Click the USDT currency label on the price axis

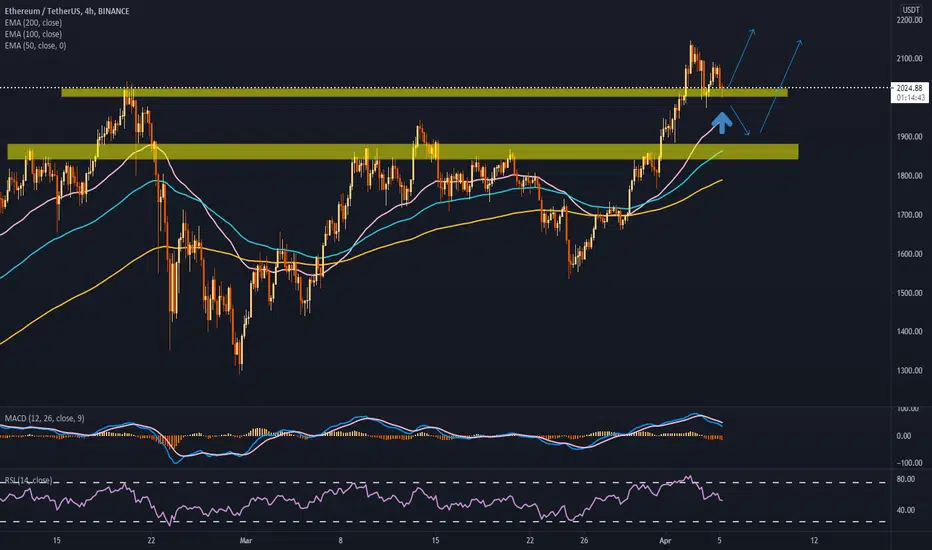coord(911,10)
